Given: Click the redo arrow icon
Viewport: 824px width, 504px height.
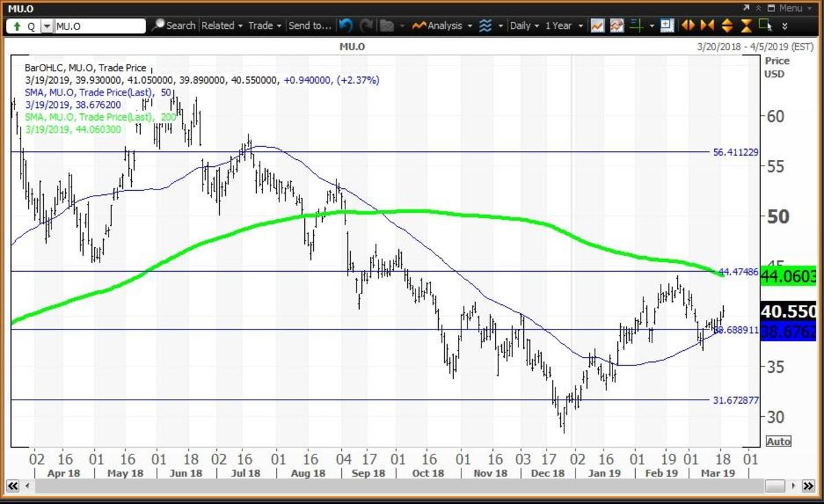Looking at the screenshot, I should tap(366, 25).
